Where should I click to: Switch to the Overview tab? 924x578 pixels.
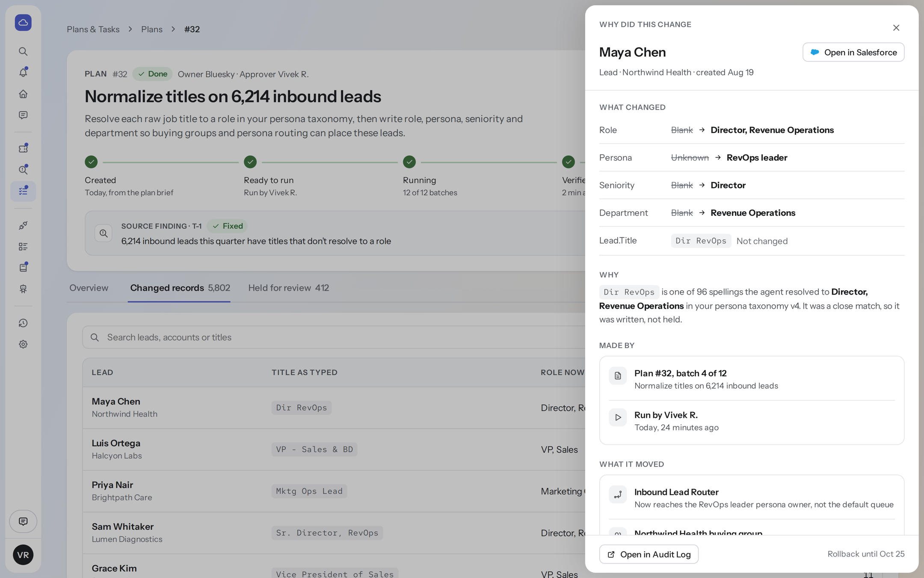pyautogui.click(x=89, y=288)
